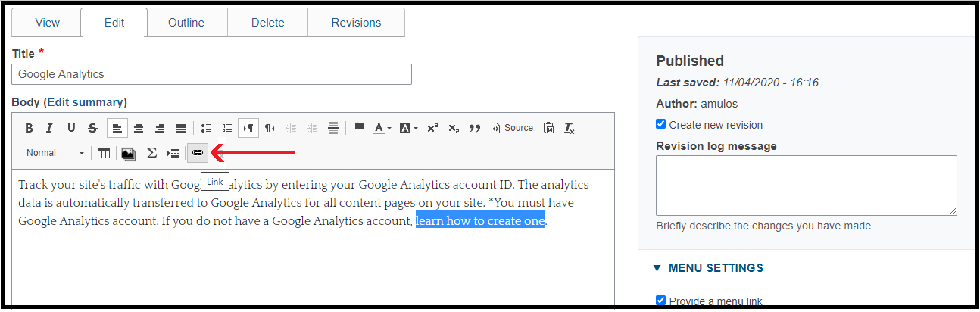980x312 pixels.
Task: Click the Link toolbar button
Action: pyautogui.click(x=198, y=153)
